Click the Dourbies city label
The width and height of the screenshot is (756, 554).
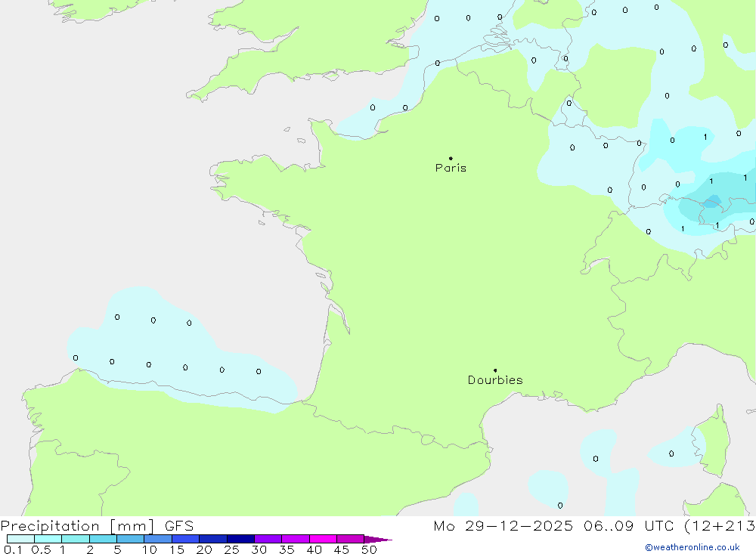pyautogui.click(x=495, y=380)
